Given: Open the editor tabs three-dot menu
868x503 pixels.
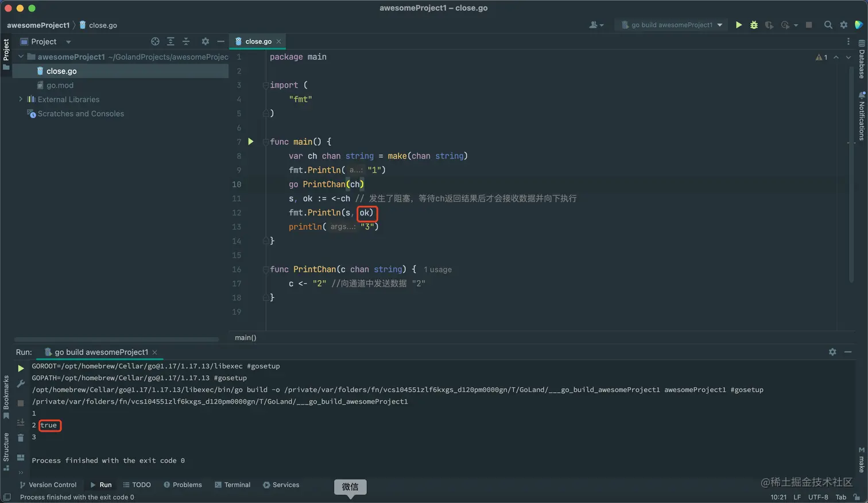Looking at the screenshot, I should [848, 41].
